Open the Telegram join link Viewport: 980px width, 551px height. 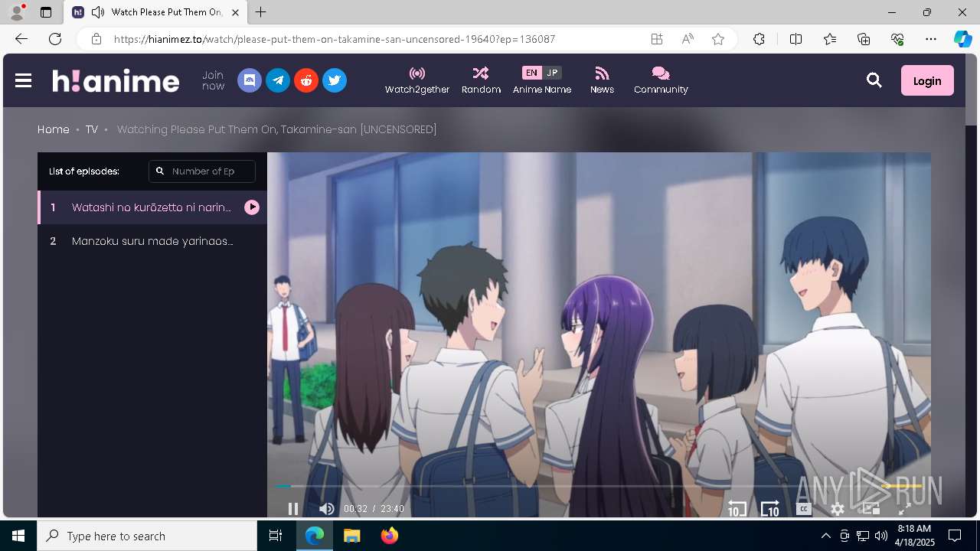(x=278, y=80)
